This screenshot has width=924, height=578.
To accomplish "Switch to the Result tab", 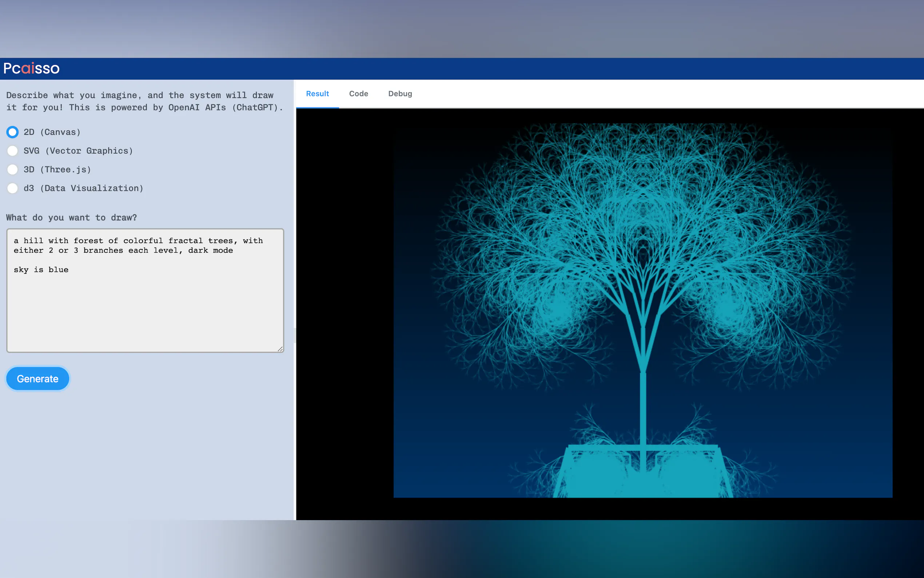I will (317, 94).
